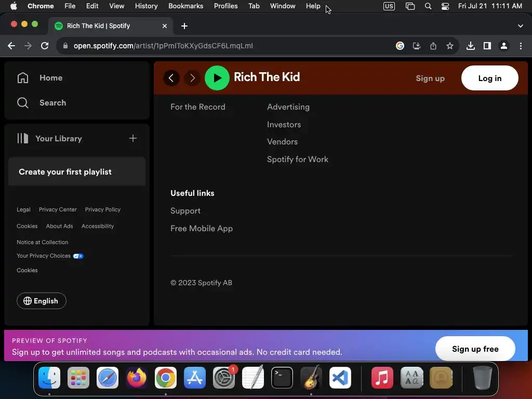Open Search in the Spotify sidebar

pyautogui.click(x=42, y=102)
